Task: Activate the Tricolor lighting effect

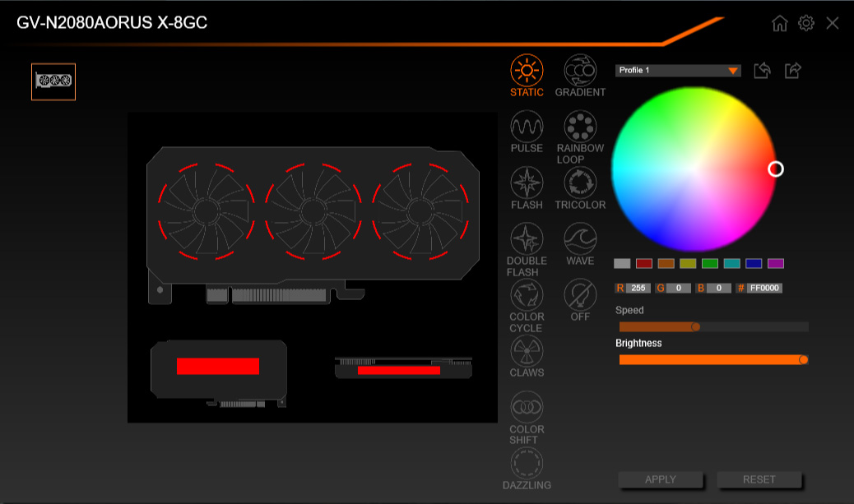Action: pyautogui.click(x=580, y=183)
